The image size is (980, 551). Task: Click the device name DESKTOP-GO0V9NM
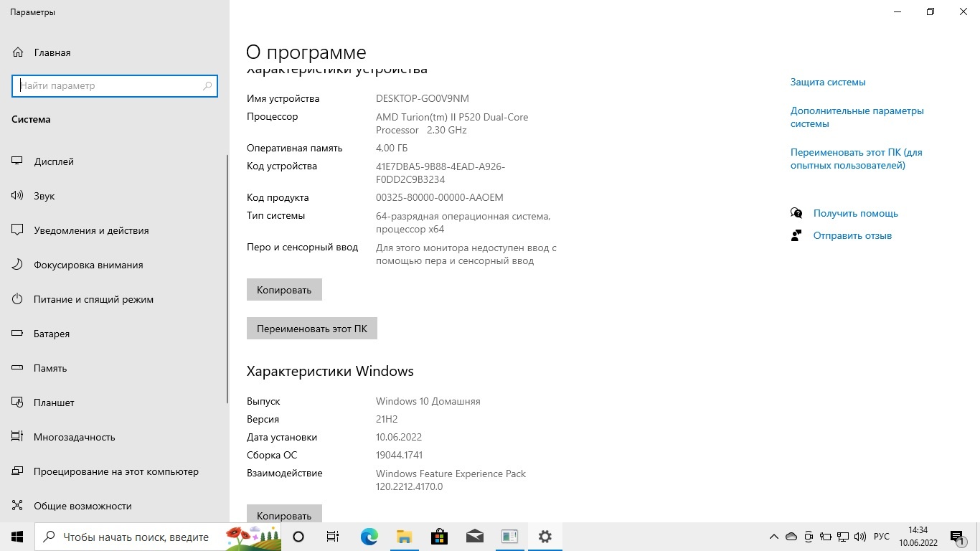click(x=422, y=98)
